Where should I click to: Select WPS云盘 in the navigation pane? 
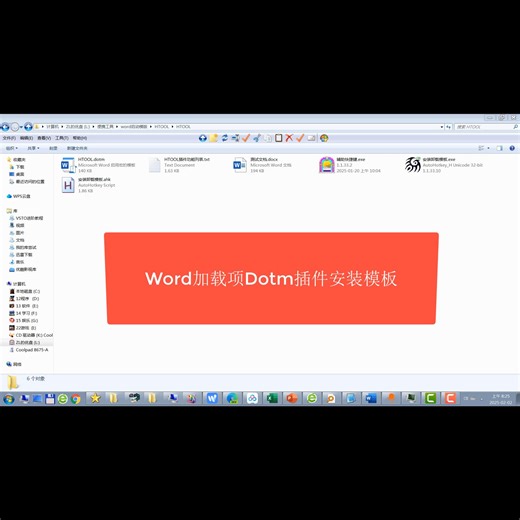click(x=21, y=196)
